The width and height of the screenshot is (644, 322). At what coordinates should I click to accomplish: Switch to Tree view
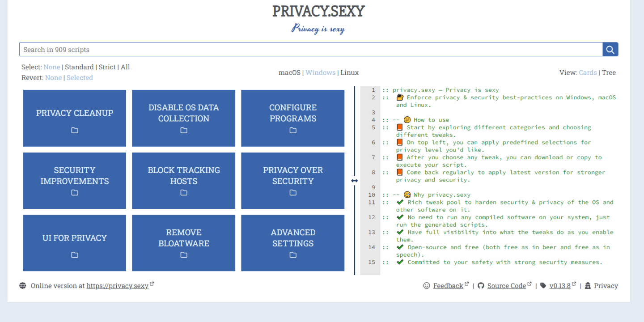[609, 72]
